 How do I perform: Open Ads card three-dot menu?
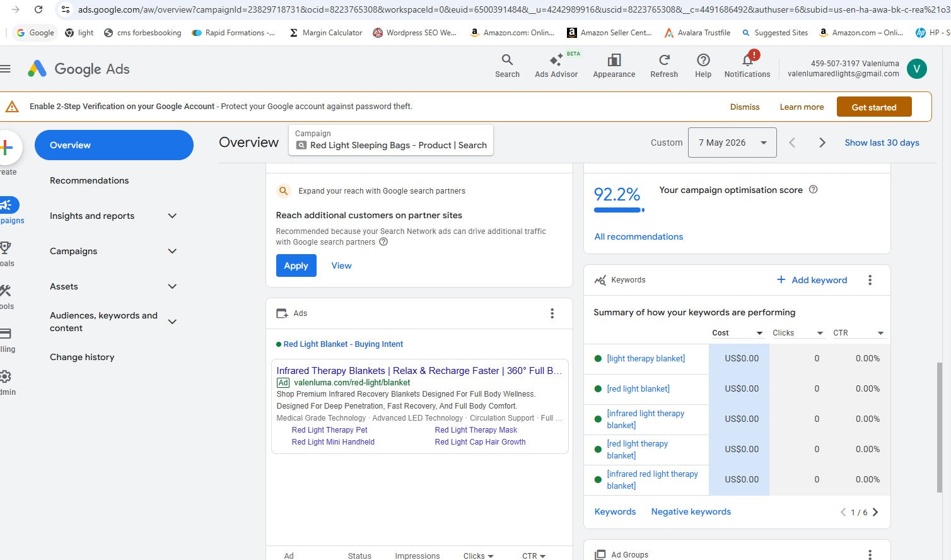coord(552,313)
